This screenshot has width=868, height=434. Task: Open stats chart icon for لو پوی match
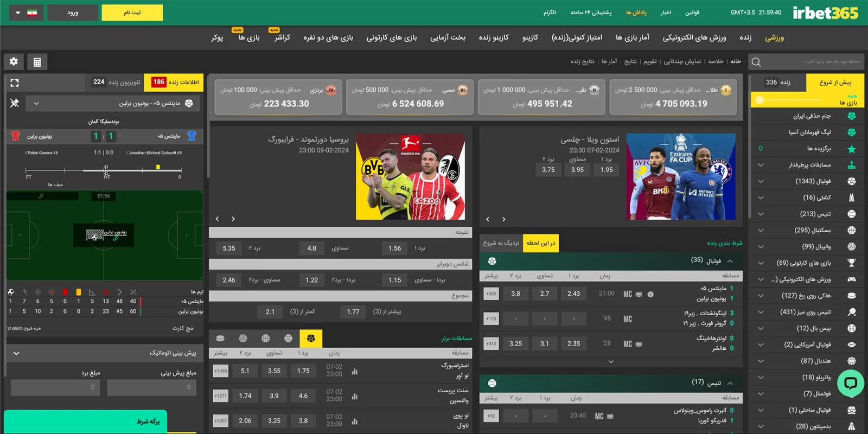355,421
